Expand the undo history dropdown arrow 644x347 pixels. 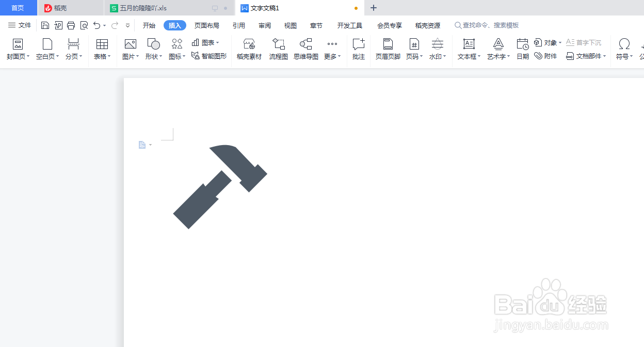[104, 25]
